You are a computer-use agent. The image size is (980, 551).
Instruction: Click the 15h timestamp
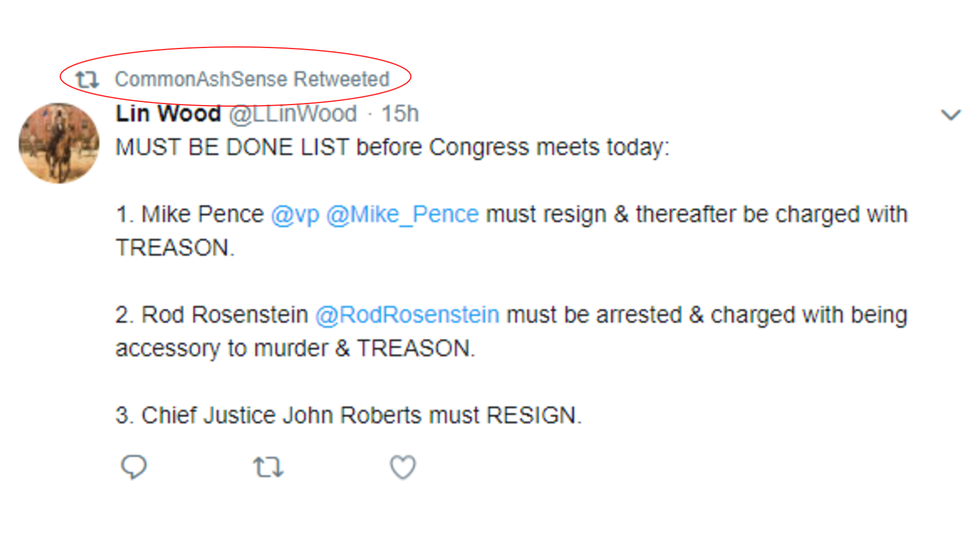[400, 114]
